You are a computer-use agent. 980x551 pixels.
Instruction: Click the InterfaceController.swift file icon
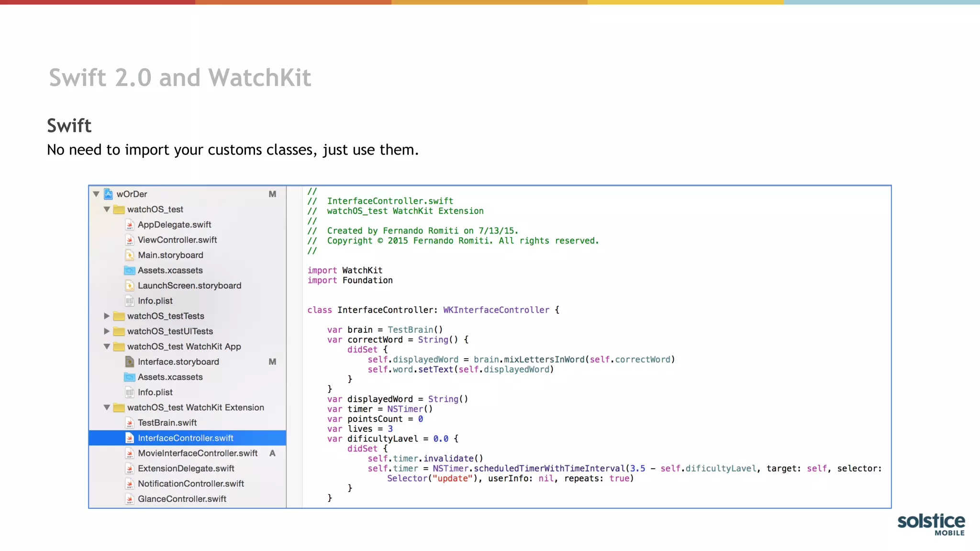click(x=130, y=438)
